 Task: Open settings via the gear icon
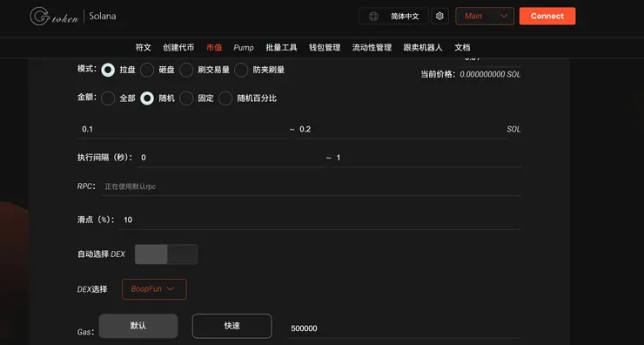coord(439,16)
